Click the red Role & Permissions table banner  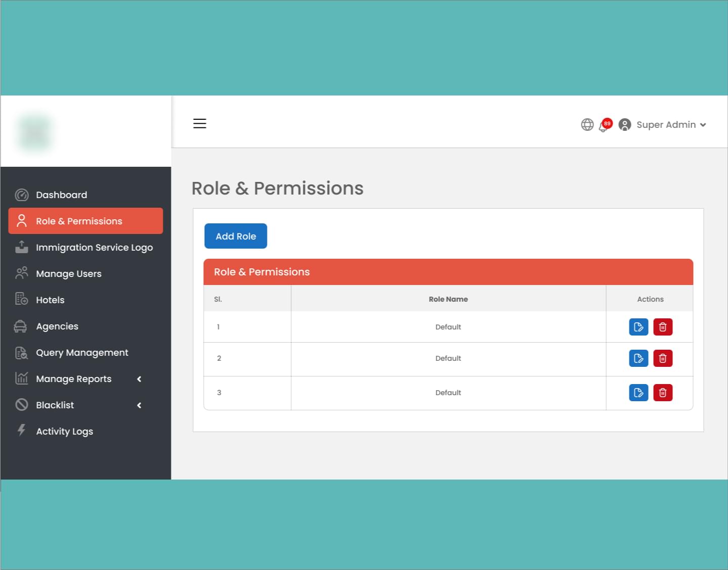point(448,272)
